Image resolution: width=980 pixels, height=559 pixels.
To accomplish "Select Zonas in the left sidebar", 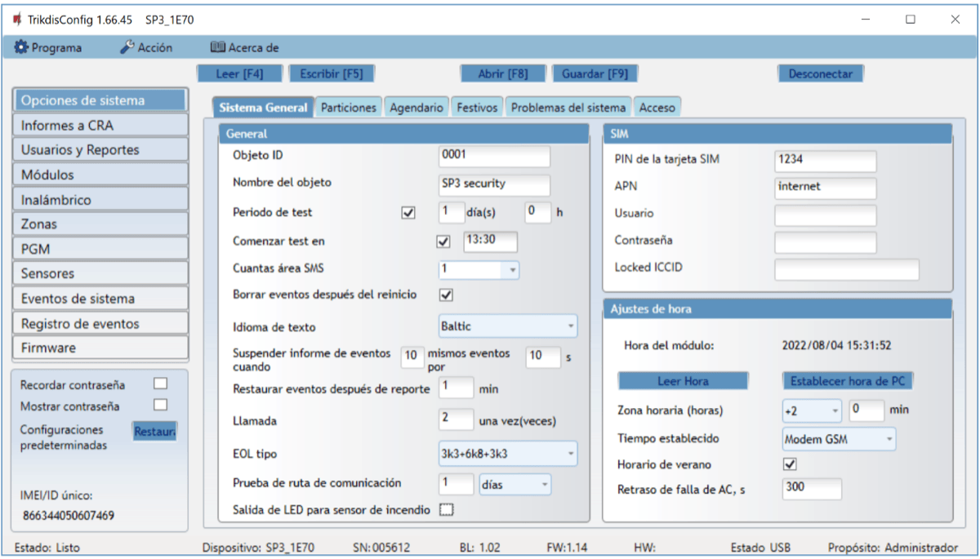I will click(100, 224).
